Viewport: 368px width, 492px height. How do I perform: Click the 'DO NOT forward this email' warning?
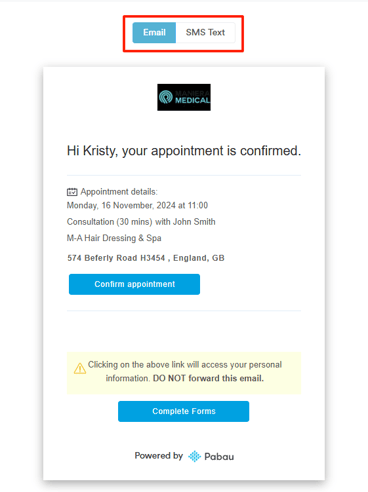(x=208, y=378)
